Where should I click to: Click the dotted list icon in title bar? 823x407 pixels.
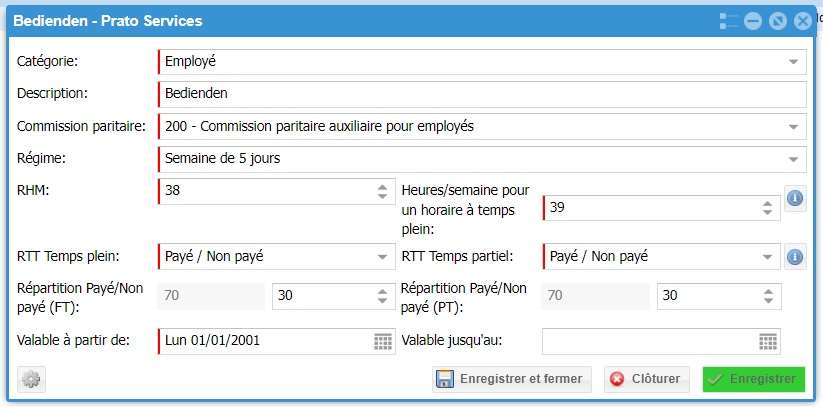pos(729,21)
